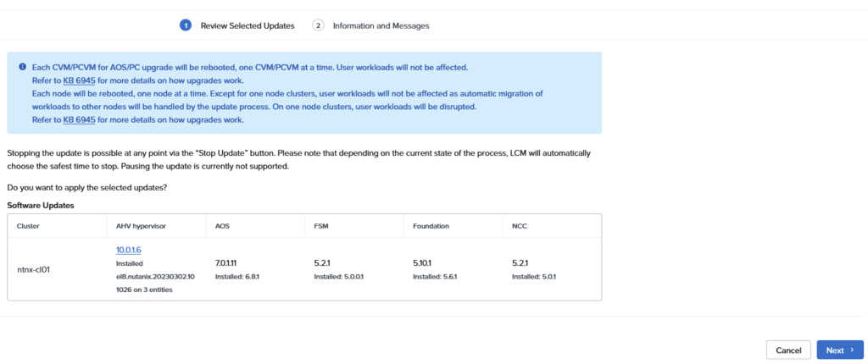Click the AOS column header

pyautogui.click(x=223, y=226)
